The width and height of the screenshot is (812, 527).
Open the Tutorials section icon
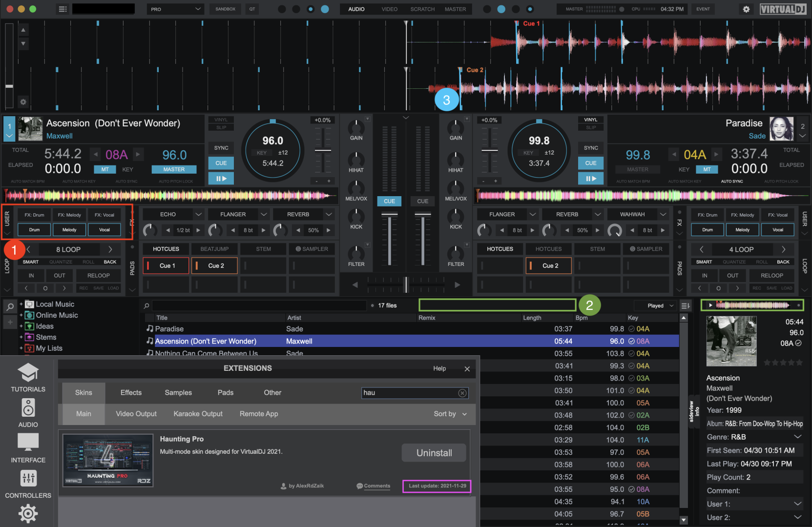(x=28, y=373)
